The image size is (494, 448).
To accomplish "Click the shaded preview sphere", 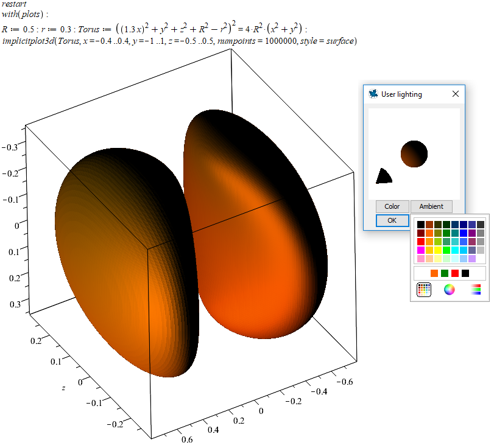I will tap(414, 154).
